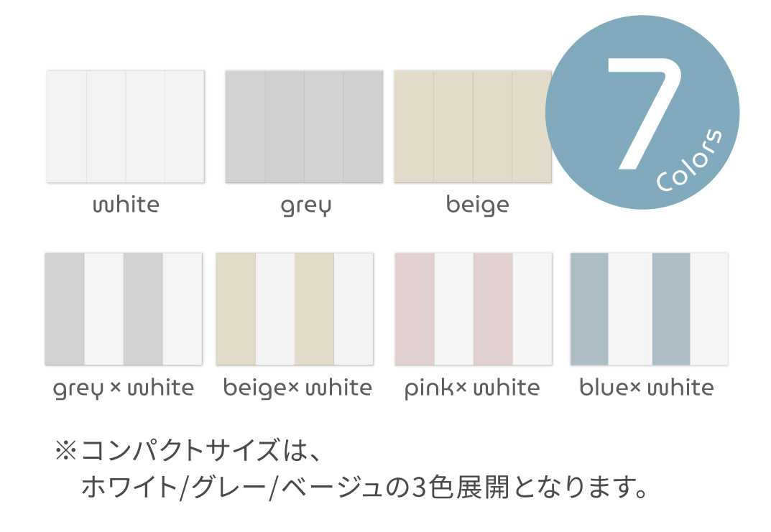Select the blue × white striped swatch
This screenshot has width=771, height=532.
(x=649, y=309)
